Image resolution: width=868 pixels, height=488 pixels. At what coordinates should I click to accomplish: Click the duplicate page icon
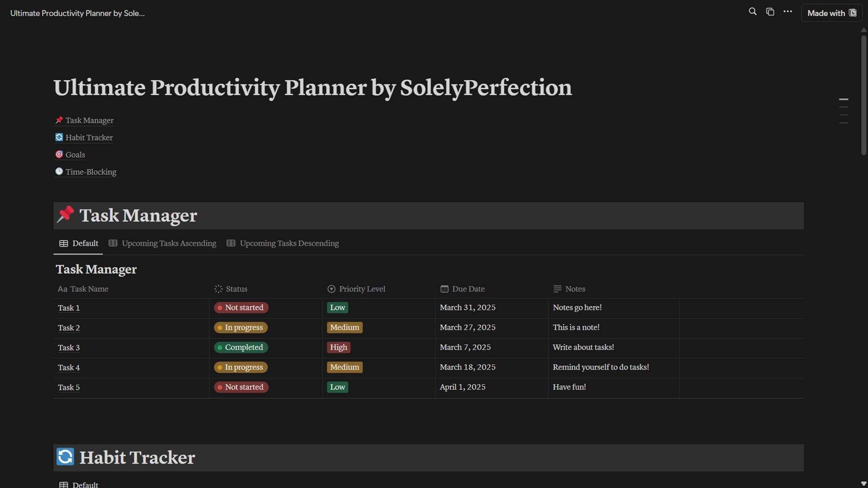[x=770, y=12]
